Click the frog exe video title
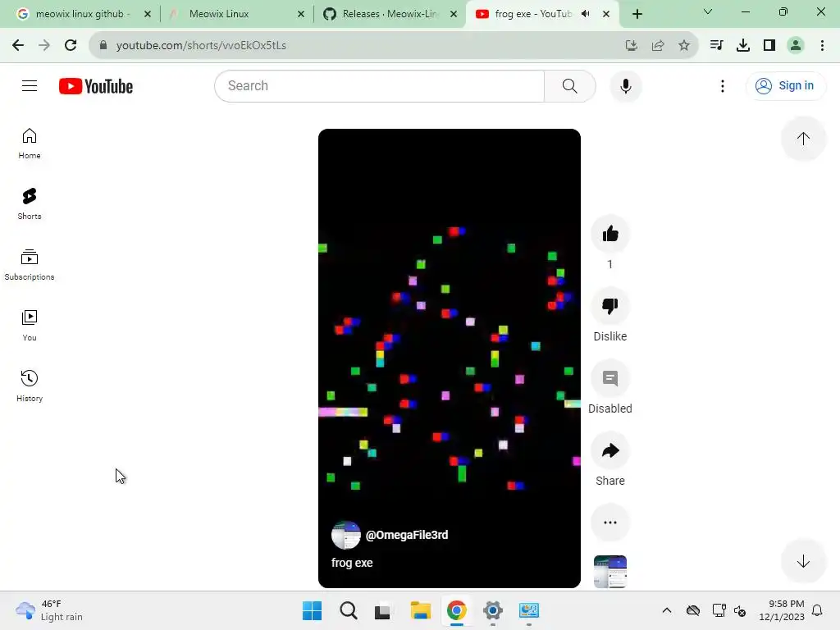 point(352,563)
